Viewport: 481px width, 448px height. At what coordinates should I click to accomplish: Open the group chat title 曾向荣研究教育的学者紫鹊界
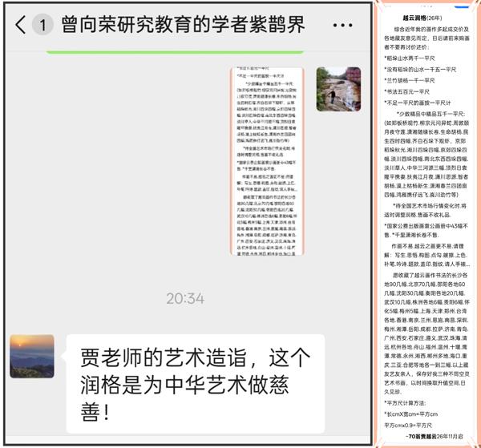[183, 24]
